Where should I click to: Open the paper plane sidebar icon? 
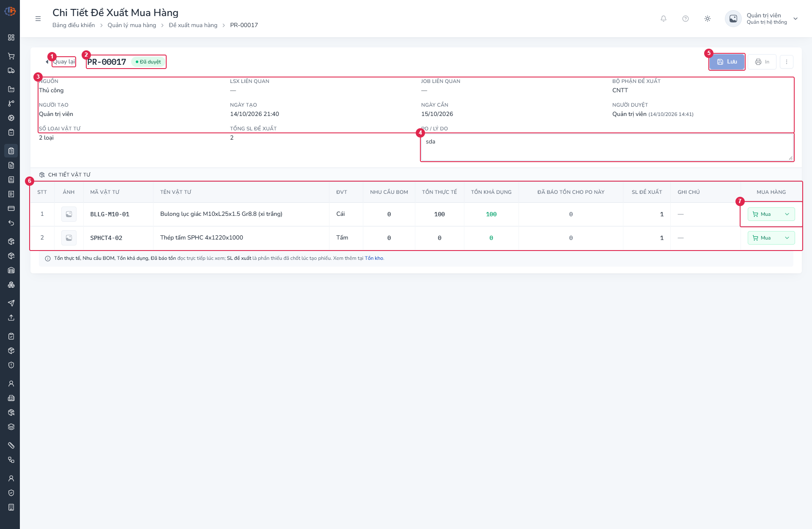pos(11,303)
